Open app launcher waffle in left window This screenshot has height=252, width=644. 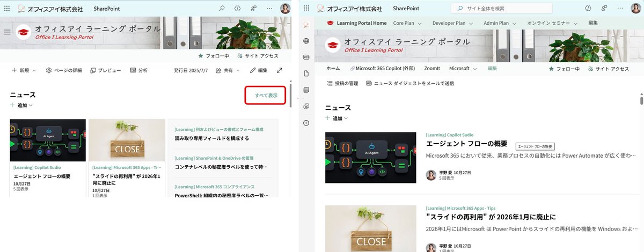point(6,9)
